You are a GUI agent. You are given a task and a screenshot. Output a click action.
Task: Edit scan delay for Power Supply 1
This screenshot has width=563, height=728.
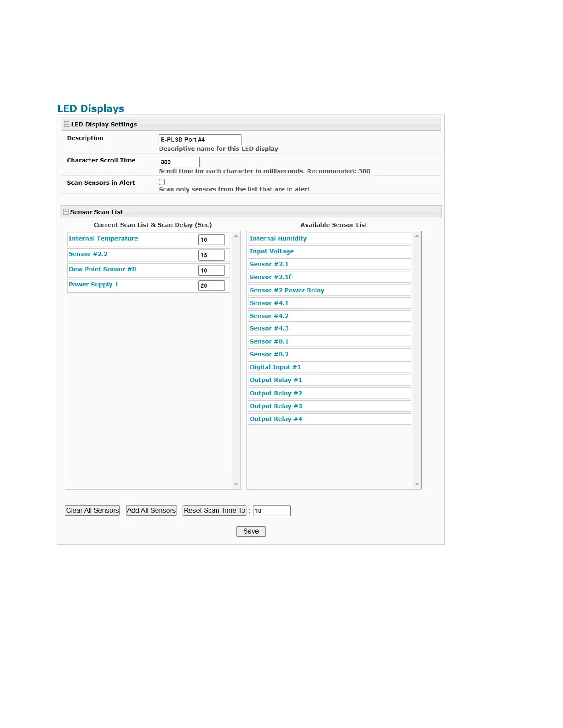click(x=212, y=285)
